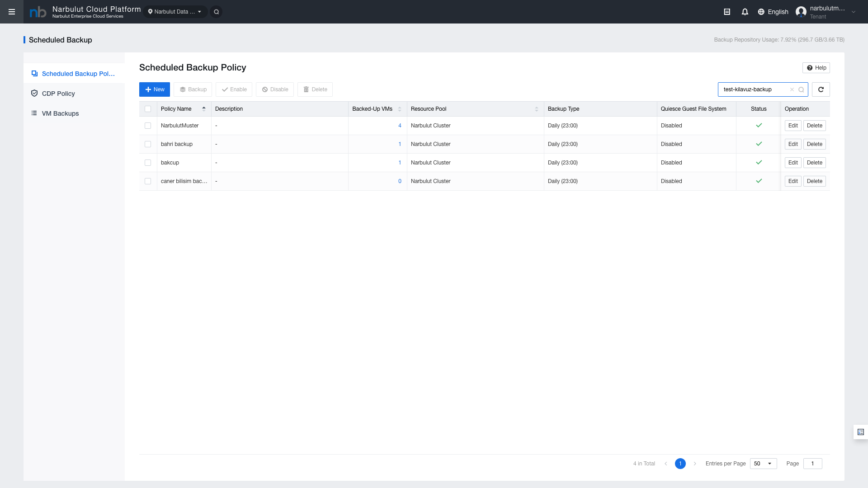This screenshot has width=868, height=488.
Task: Go to the previous page arrow
Action: 666,464
